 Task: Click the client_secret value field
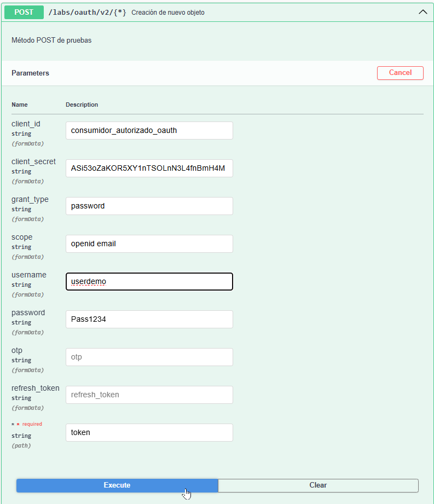(149, 168)
